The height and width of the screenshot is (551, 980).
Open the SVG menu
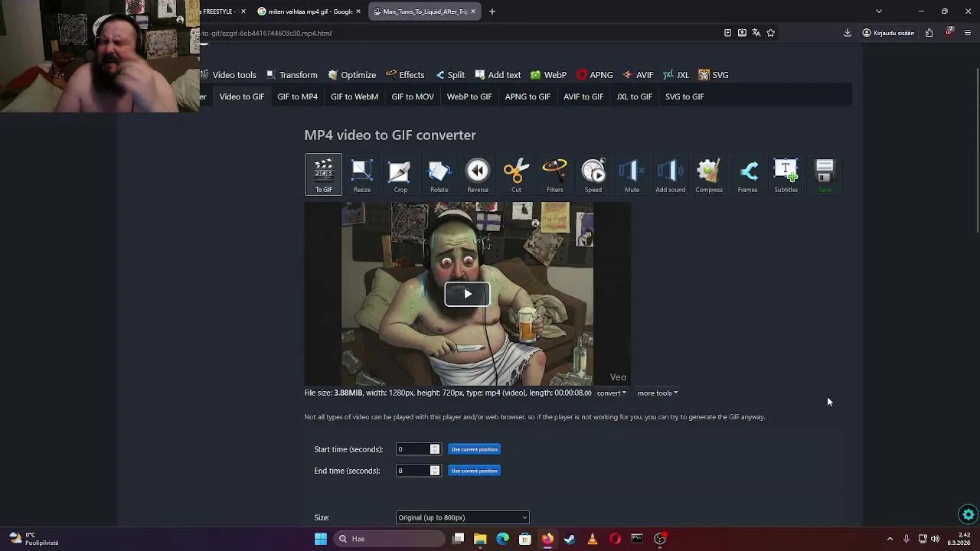(714, 75)
